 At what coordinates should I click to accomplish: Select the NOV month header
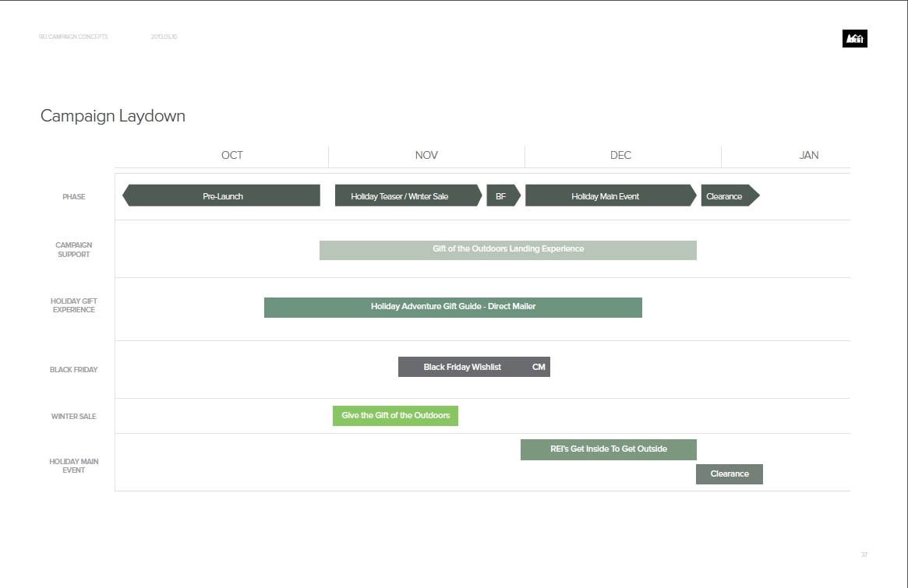[x=426, y=155]
